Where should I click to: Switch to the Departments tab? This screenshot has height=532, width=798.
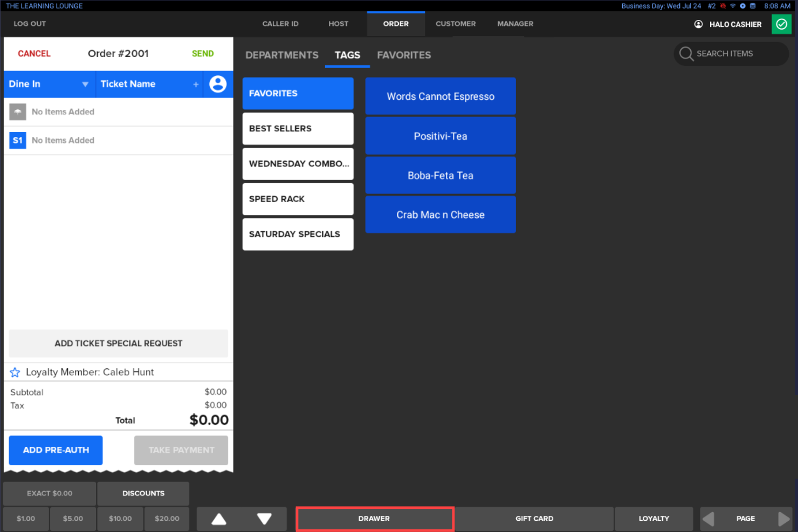(x=281, y=55)
